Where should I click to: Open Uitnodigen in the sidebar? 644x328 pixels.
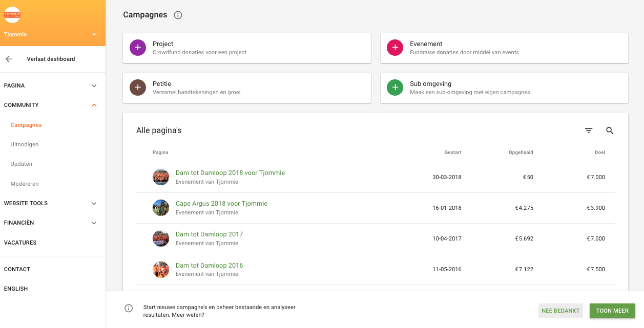tap(25, 144)
